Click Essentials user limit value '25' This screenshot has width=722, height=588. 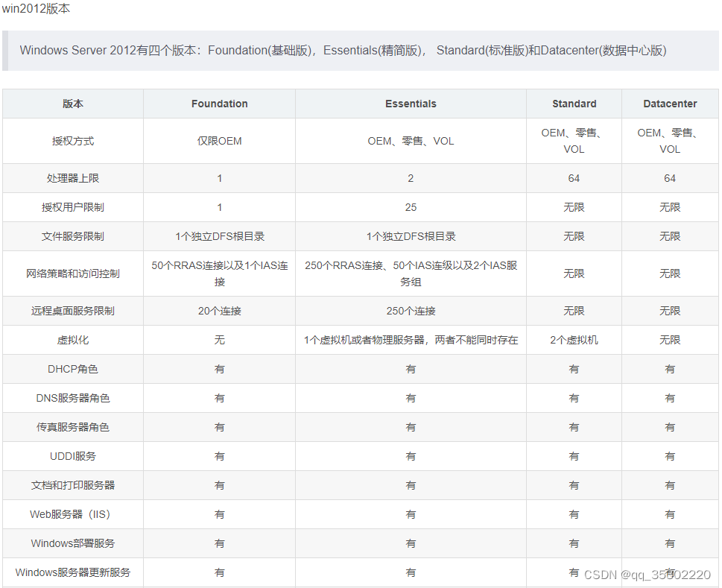click(411, 207)
